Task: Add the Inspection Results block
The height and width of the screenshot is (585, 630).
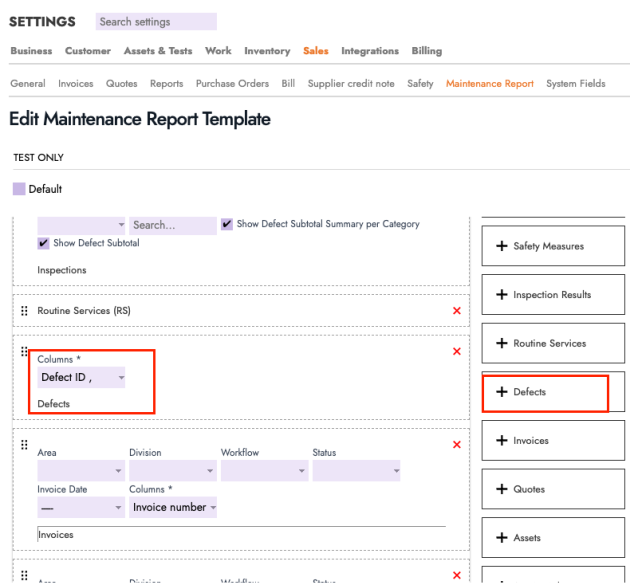Action: (553, 295)
